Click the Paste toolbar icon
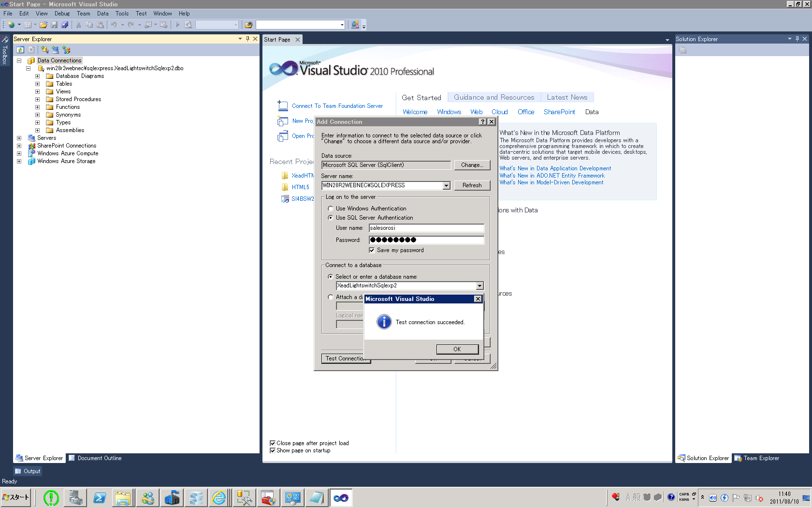Image resolution: width=812 pixels, height=508 pixels. point(100,25)
